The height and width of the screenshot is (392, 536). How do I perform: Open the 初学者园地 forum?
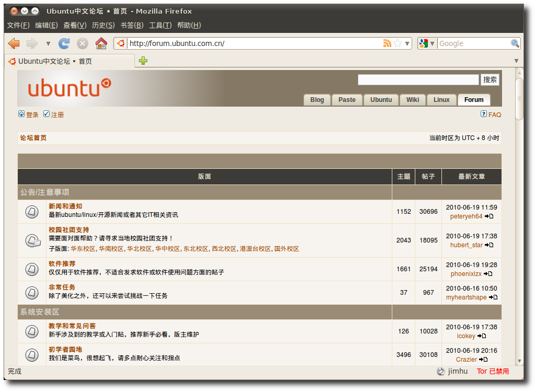point(65,350)
